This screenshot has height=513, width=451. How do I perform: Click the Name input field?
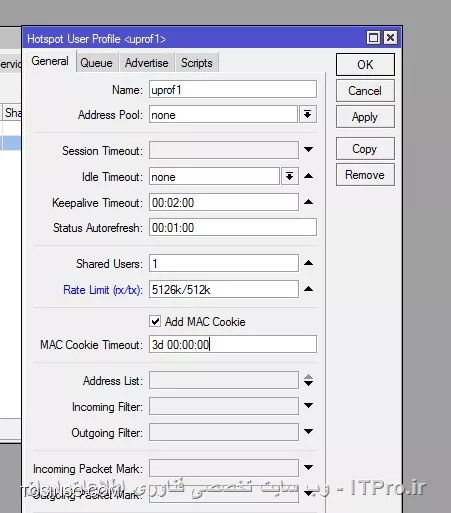point(233,89)
